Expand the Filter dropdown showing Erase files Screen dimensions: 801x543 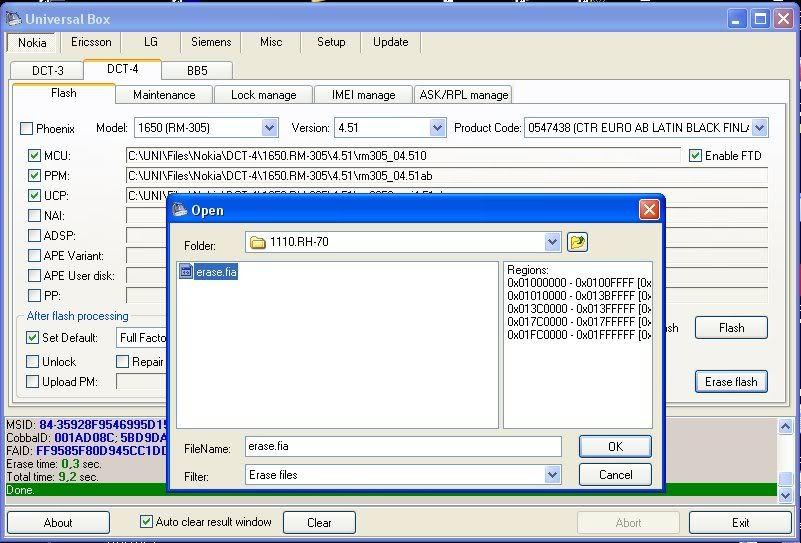pos(552,475)
